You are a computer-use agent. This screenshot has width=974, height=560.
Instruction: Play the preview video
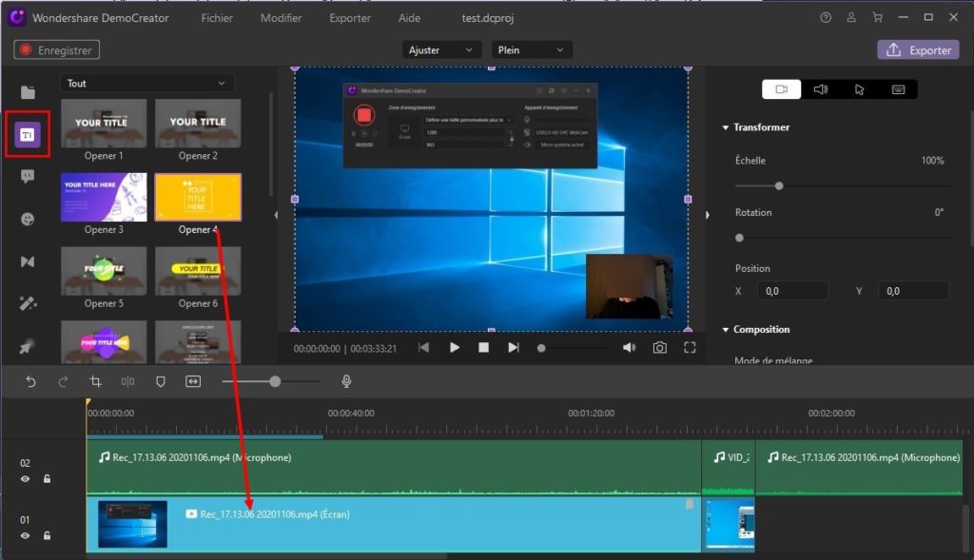tap(454, 348)
